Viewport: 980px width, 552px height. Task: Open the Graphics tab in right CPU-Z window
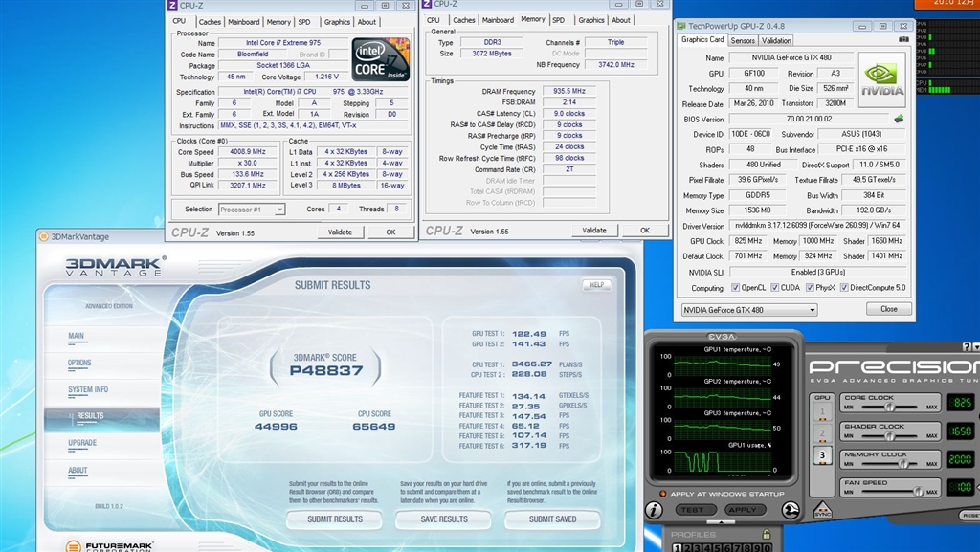590,20
